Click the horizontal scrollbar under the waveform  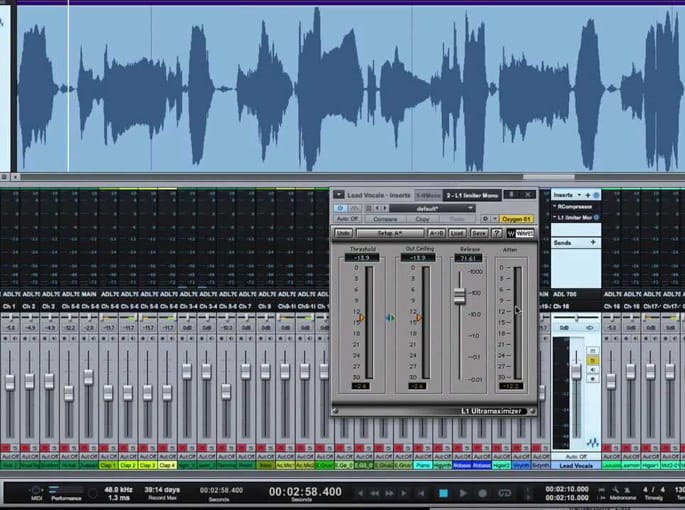(549, 177)
